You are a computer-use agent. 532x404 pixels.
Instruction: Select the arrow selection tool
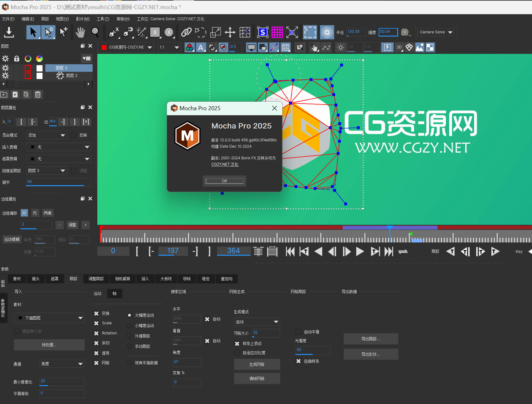tap(33, 32)
